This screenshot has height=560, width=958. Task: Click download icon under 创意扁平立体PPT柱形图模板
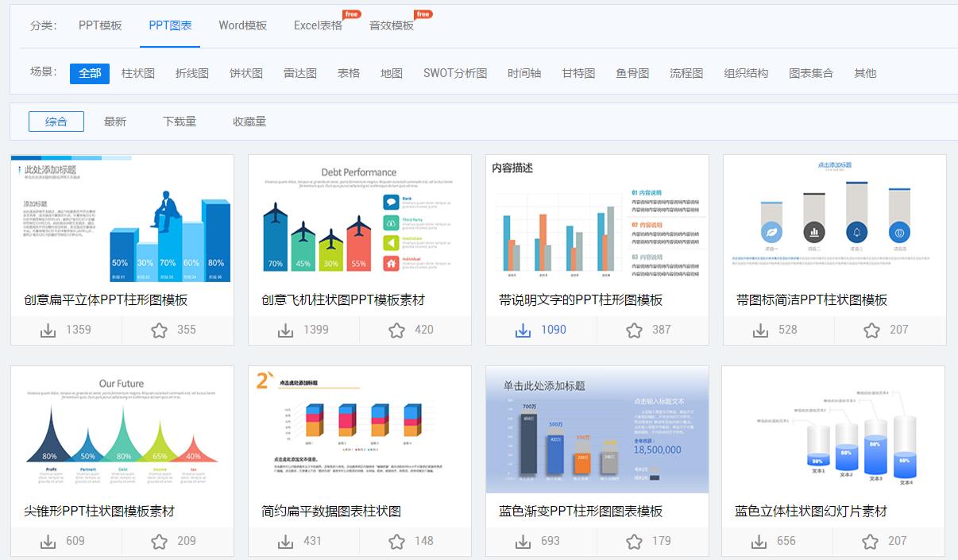point(47,330)
